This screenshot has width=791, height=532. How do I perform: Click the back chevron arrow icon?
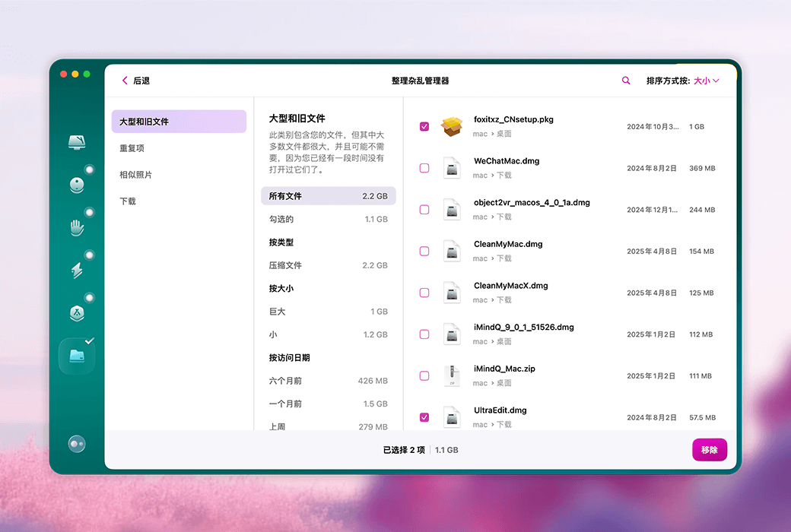coord(125,81)
